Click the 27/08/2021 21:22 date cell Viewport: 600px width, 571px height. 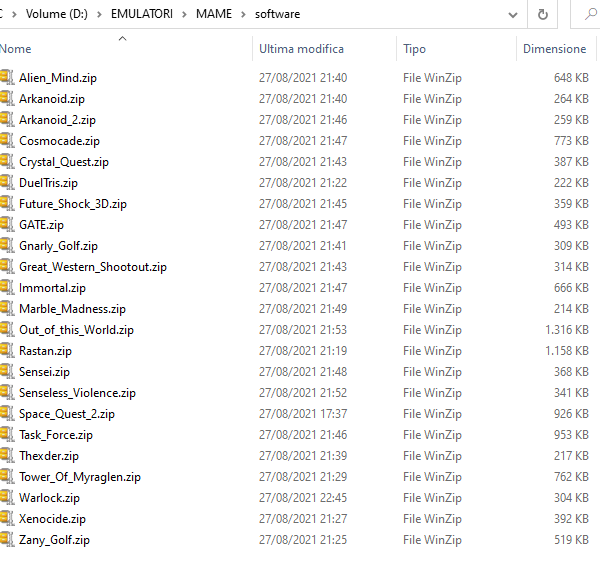click(303, 183)
